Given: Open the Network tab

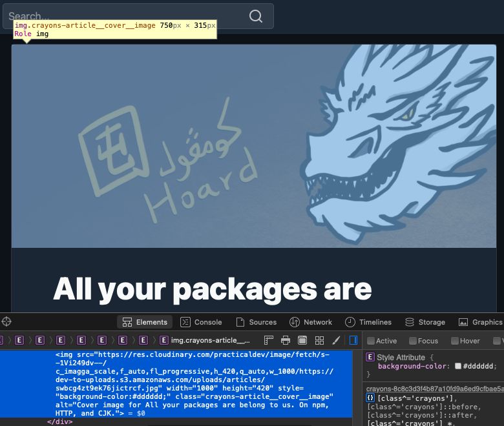Looking at the screenshot, I should click(311, 322).
